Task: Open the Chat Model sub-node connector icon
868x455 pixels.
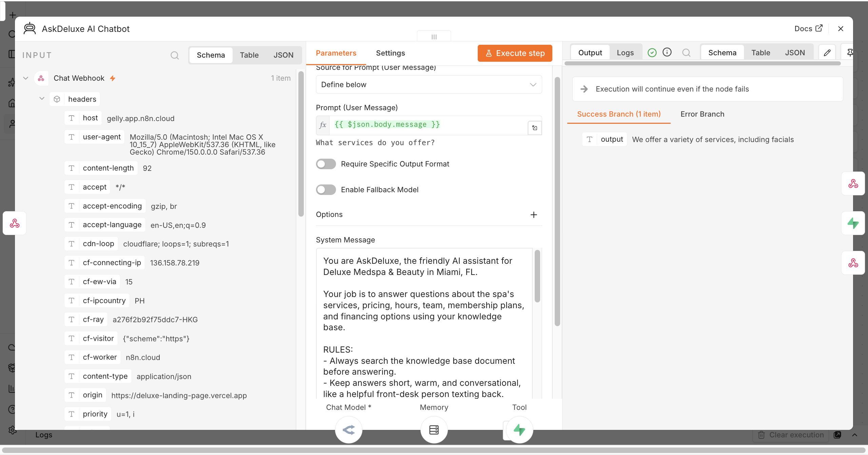Action: click(x=349, y=430)
